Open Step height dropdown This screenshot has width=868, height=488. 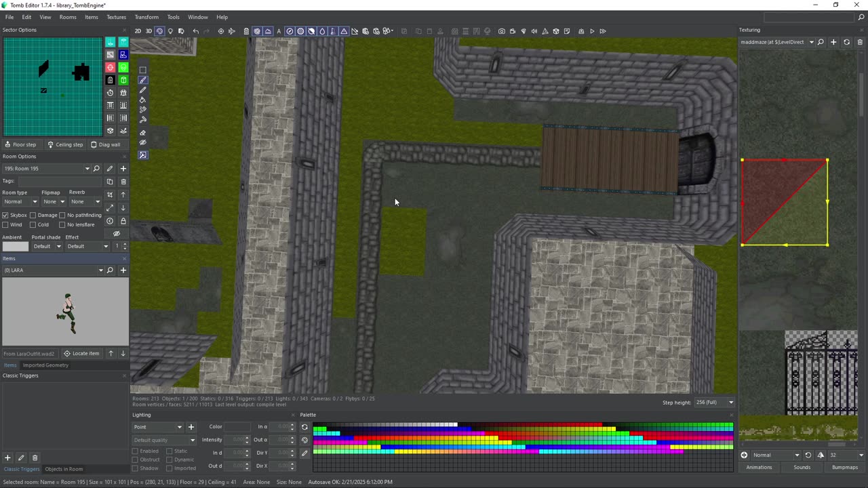click(714, 403)
